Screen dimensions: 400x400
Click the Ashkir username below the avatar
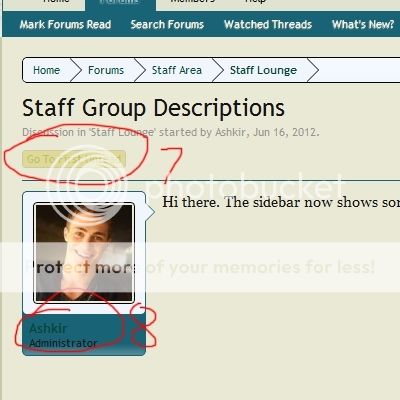coord(48,328)
